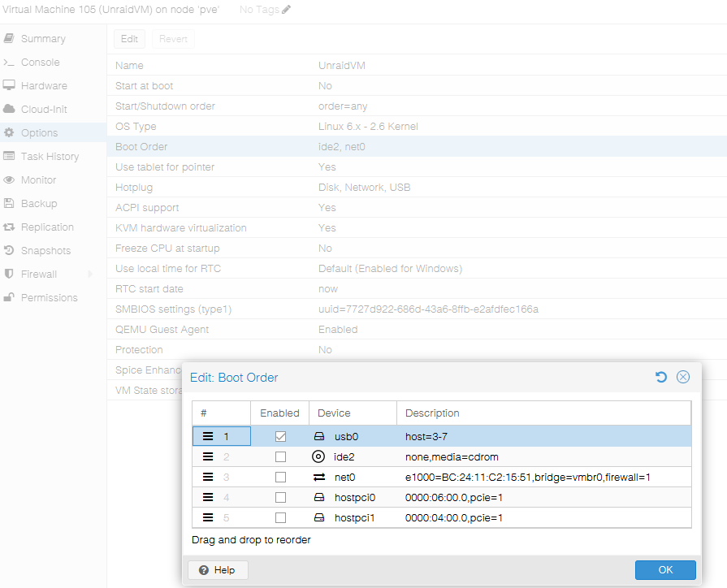Image resolution: width=727 pixels, height=588 pixels.
Task: Click the drag handle for hostpci0 row
Action: coord(208,497)
